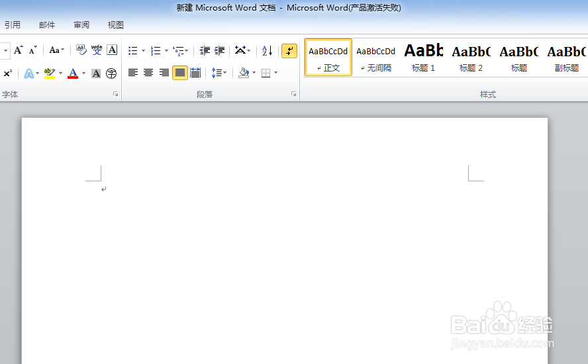Apply yellow text highlight color
This screenshot has height=364, width=588.
50,73
